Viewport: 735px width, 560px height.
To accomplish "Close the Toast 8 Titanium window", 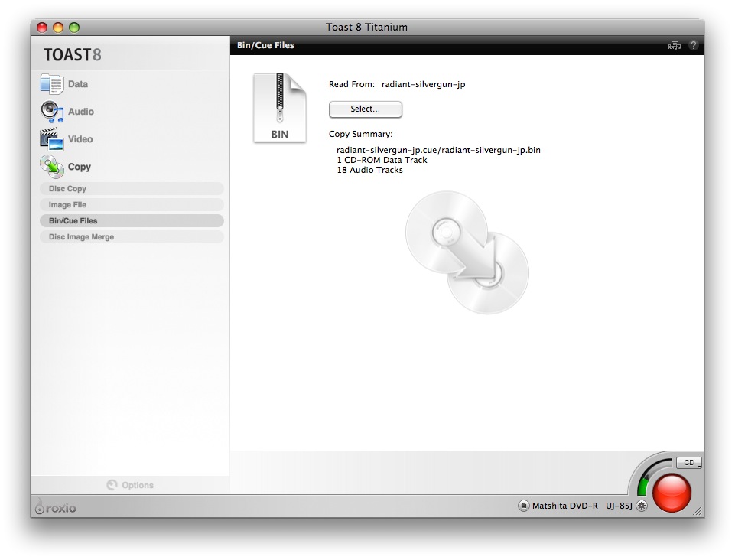I will pyautogui.click(x=42, y=28).
